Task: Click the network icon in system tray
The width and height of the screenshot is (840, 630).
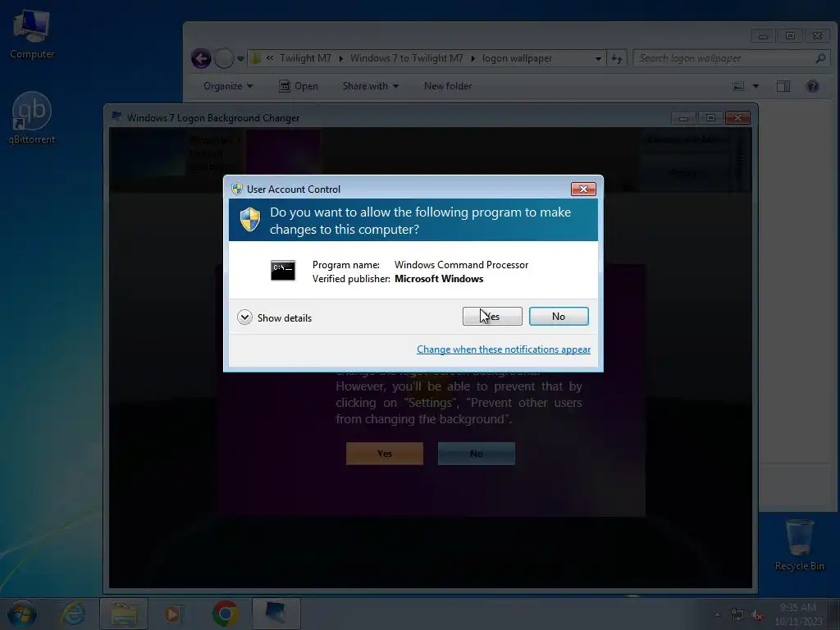Action: pyautogui.click(x=737, y=614)
